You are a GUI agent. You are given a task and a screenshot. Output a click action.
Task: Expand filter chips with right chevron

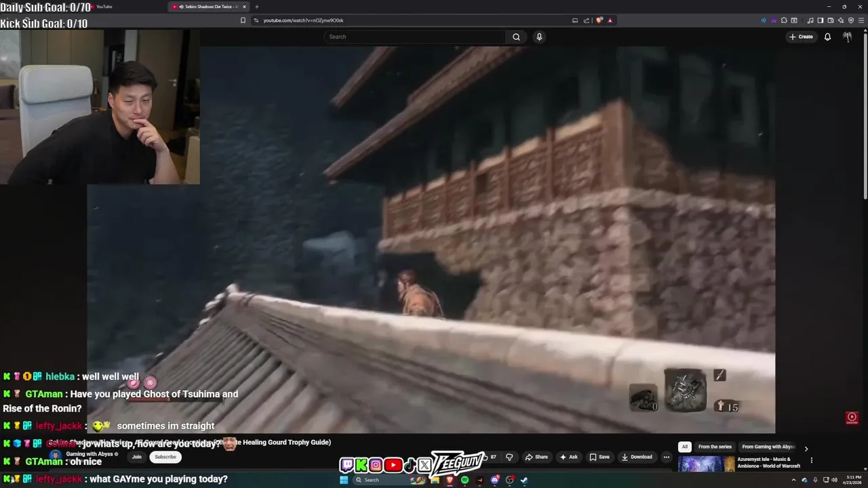click(x=806, y=448)
